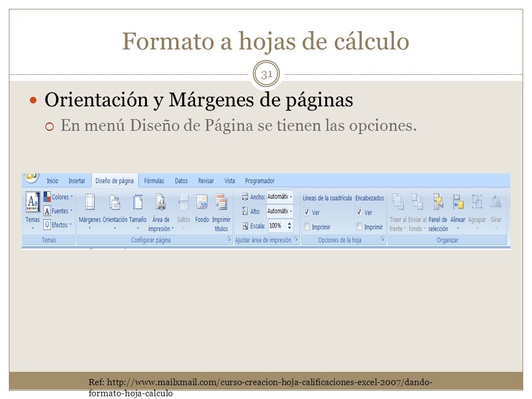Select the Diseño de página tab
Viewport: 532px width, 399px height.
(115, 181)
